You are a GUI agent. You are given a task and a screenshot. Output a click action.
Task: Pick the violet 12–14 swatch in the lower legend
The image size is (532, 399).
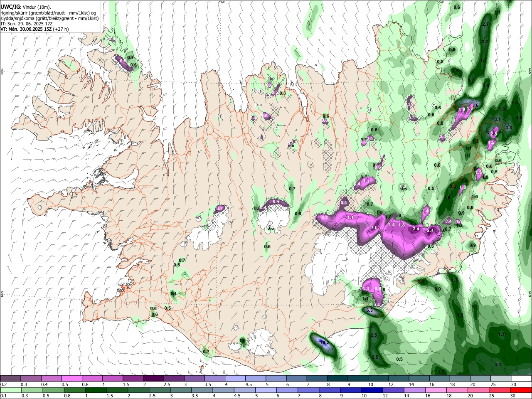(x=393, y=390)
